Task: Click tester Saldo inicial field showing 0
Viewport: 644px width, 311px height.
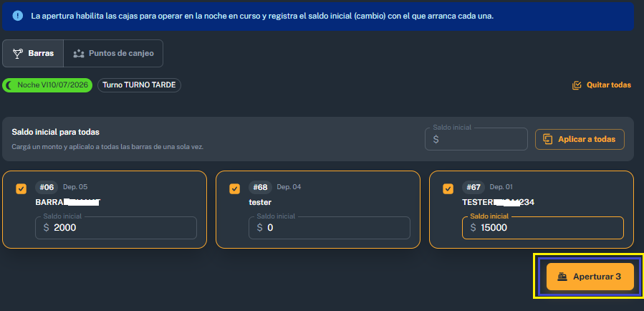Action: [330, 228]
